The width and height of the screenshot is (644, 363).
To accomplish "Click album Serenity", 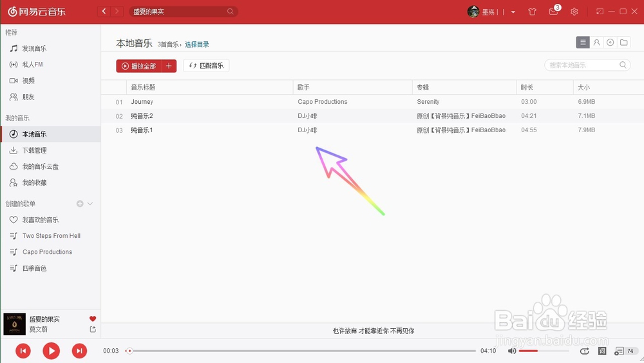I will (x=428, y=101).
